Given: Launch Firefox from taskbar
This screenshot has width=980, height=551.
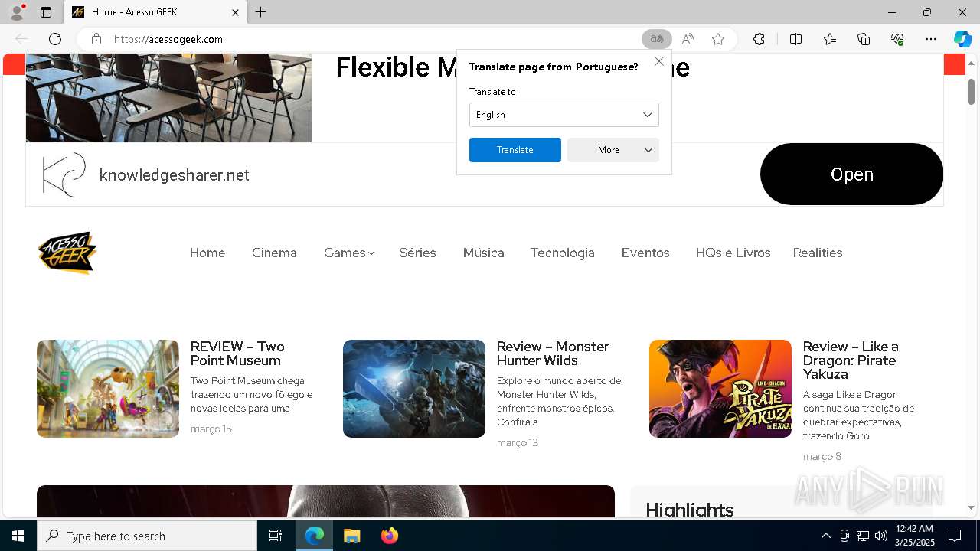Looking at the screenshot, I should point(390,536).
